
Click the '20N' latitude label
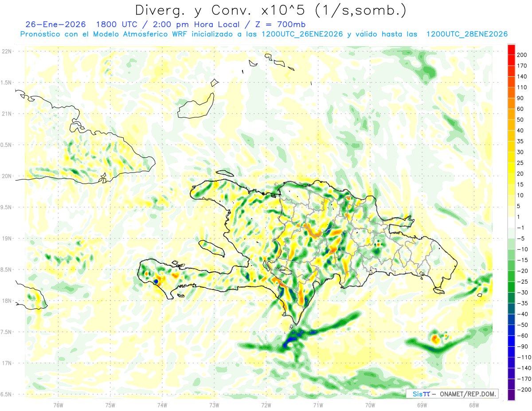[x=6, y=176]
